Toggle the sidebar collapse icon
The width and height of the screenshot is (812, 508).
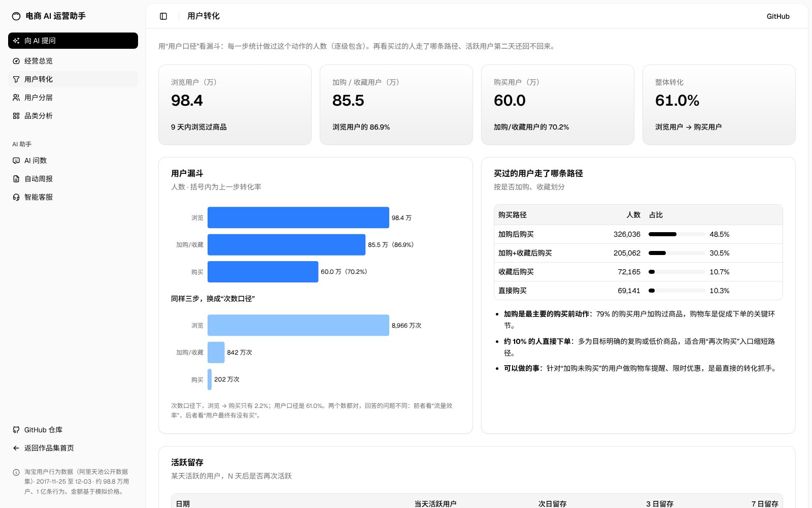click(163, 16)
